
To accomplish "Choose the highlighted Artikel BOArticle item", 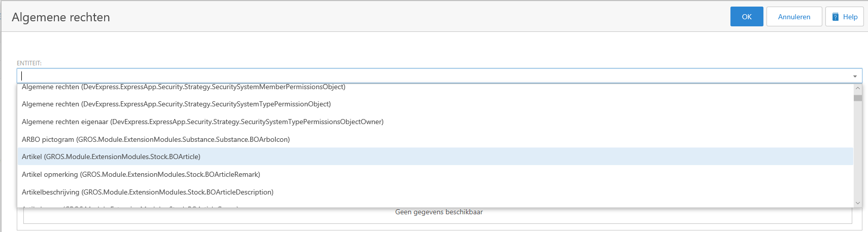I will [111, 157].
